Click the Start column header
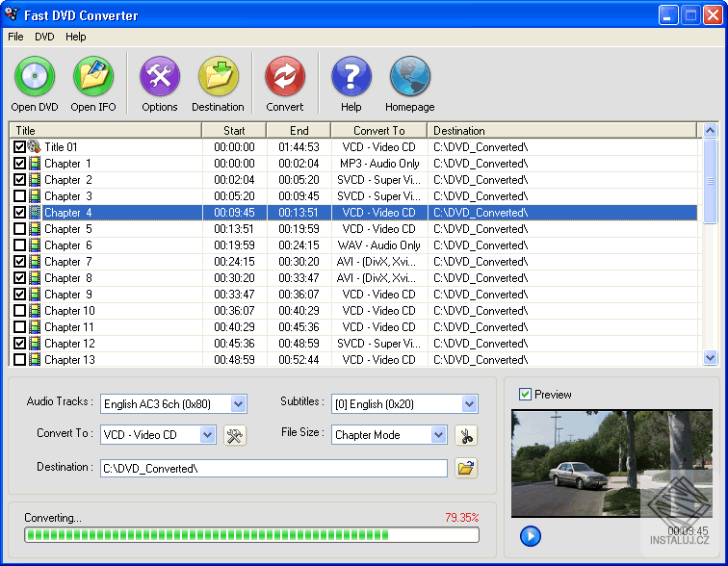This screenshot has width=728, height=566. click(x=234, y=130)
